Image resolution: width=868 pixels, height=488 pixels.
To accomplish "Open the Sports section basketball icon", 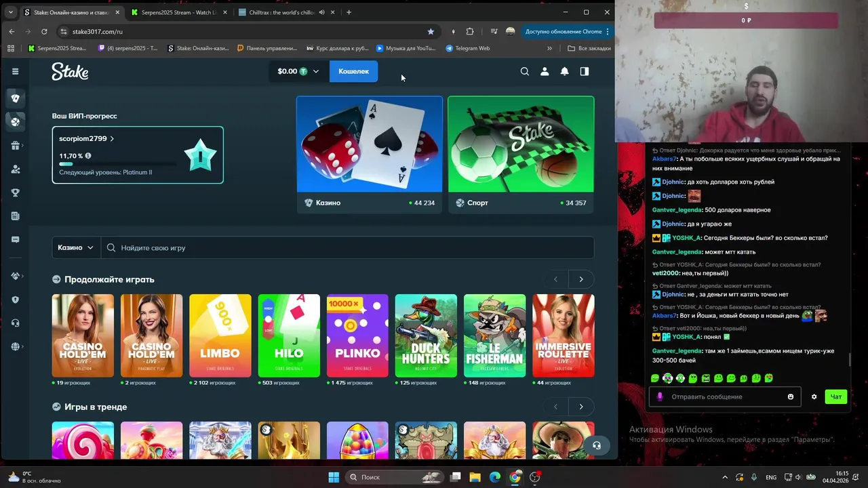I will pos(15,121).
